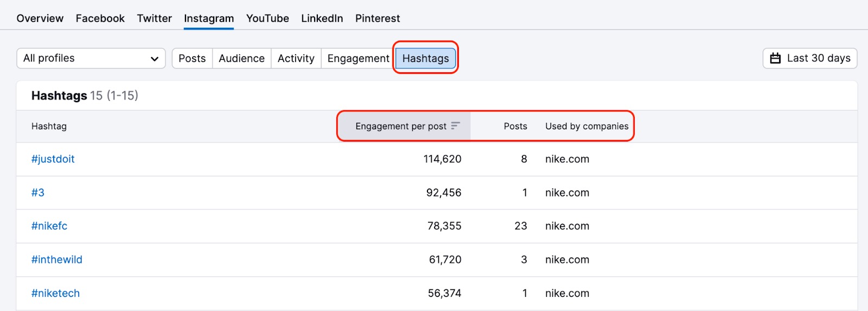This screenshot has height=311, width=868.
Task: Click the Used by companies column header
Action: (x=587, y=126)
